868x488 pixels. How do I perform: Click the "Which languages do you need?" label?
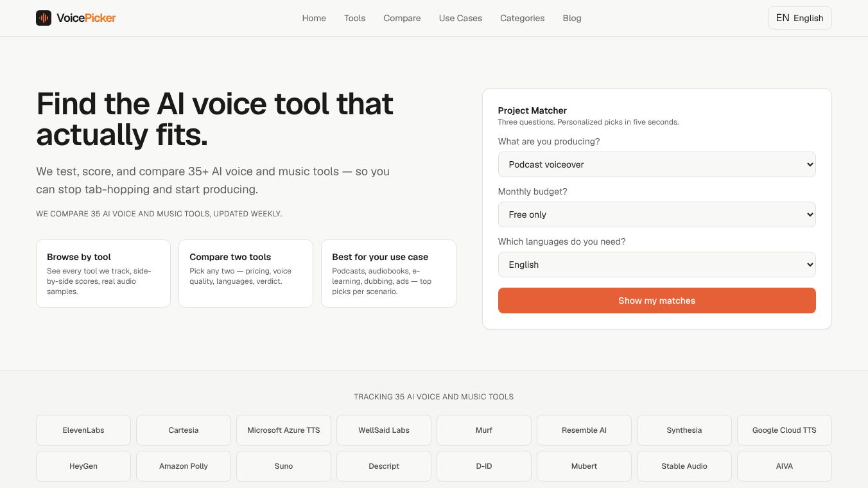point(562,241)
